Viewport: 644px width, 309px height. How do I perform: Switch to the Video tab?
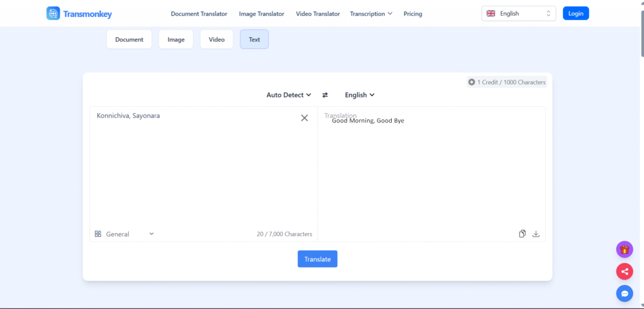coord(216,40)
